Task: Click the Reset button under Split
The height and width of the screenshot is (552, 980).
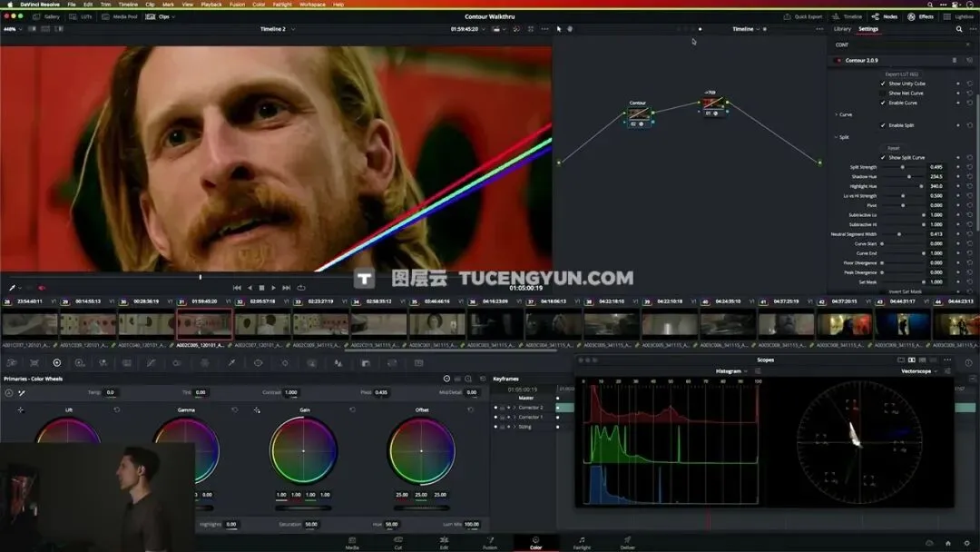Action: pos(893,148)
